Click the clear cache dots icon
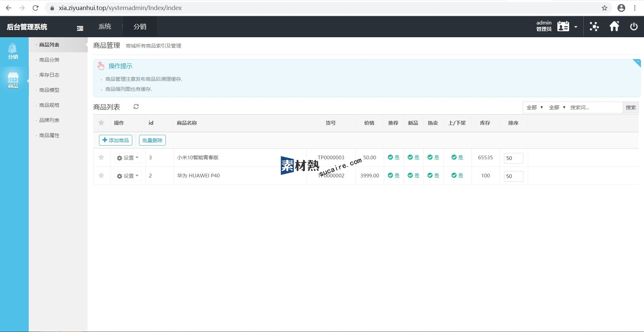644x332 pixels. tap(594, 26)
